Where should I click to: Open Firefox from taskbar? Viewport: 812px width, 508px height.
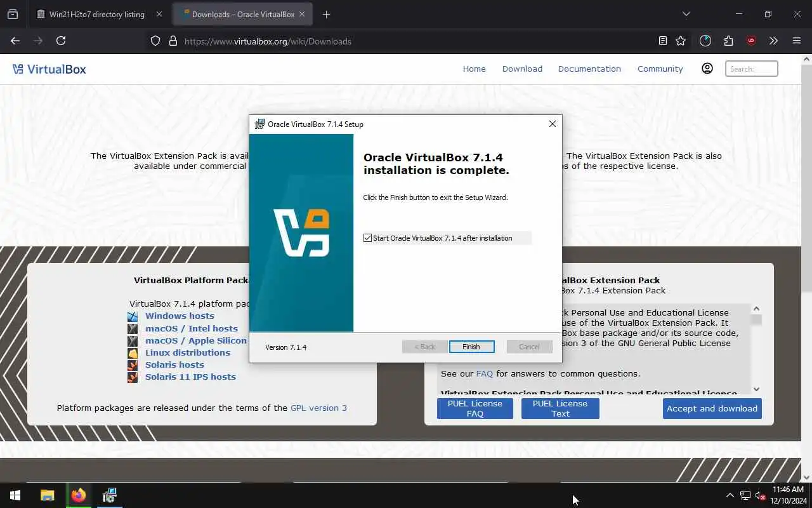click(x=79, y=495)
